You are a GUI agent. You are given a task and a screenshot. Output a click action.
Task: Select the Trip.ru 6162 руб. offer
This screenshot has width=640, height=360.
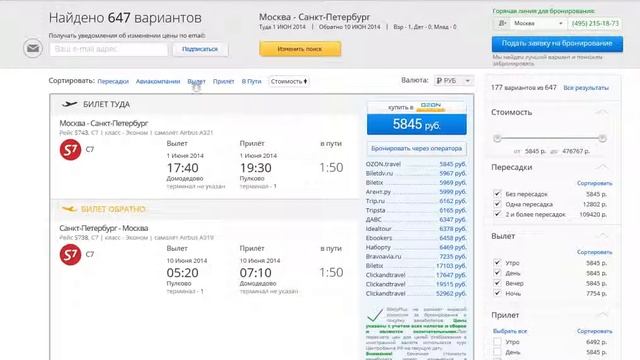(x=416, y=201)
